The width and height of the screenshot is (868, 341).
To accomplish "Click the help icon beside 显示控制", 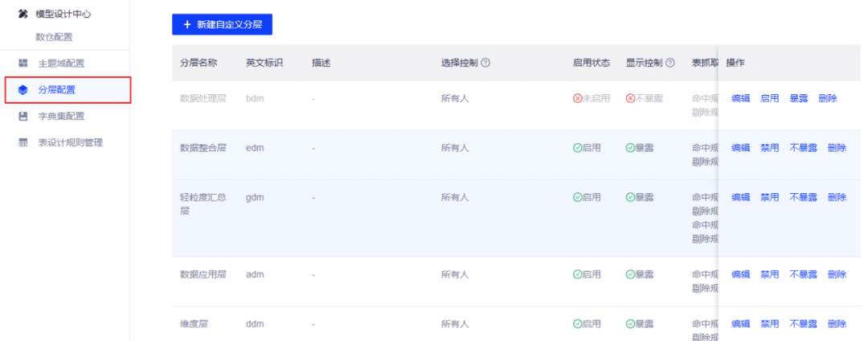I will point(670,63).
